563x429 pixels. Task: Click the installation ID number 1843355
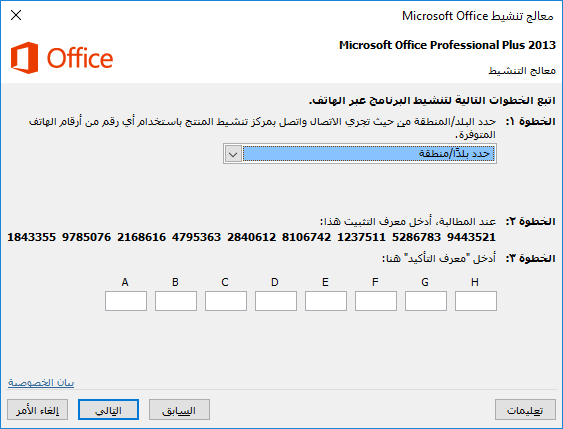(x=32, y=237)
